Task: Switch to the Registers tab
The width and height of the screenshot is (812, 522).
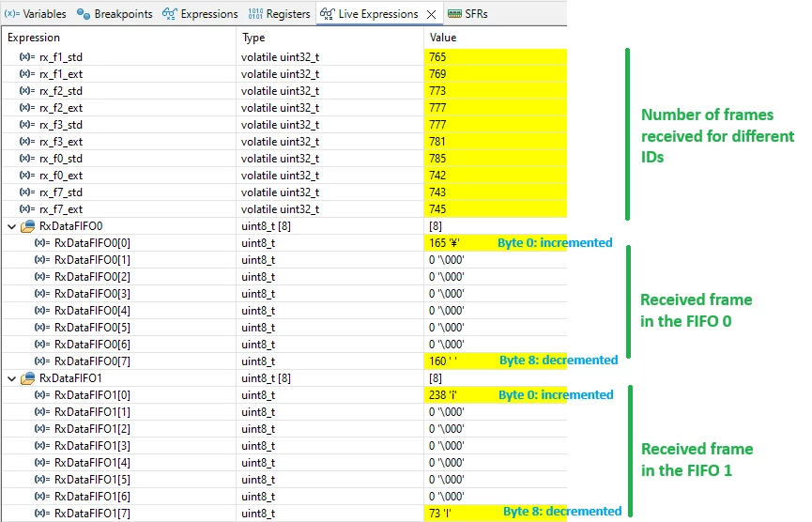Action: click(279, 14)
